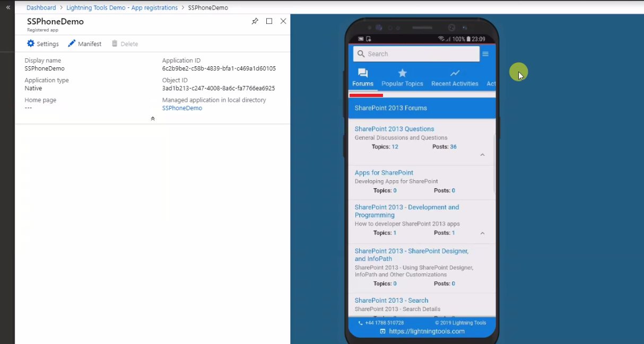Image resolution: width=644 pixels, height=344 pixels.
Task: Click the SharePoint 2013 Forums header
Action: click(422, 108)
